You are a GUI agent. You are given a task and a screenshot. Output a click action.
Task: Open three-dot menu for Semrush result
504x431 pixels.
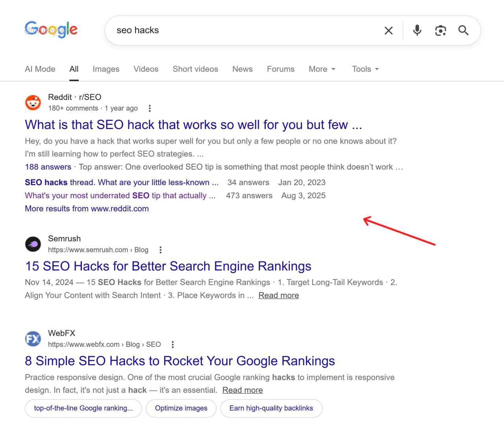coord(160,250)
